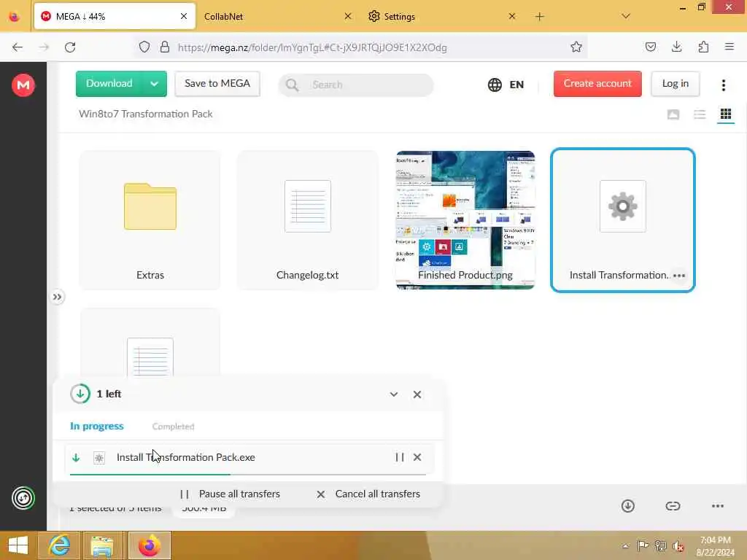747x560 pixels.
Task: Cancel the Install Transformation Pack.exe transfer
Action: 417,457
